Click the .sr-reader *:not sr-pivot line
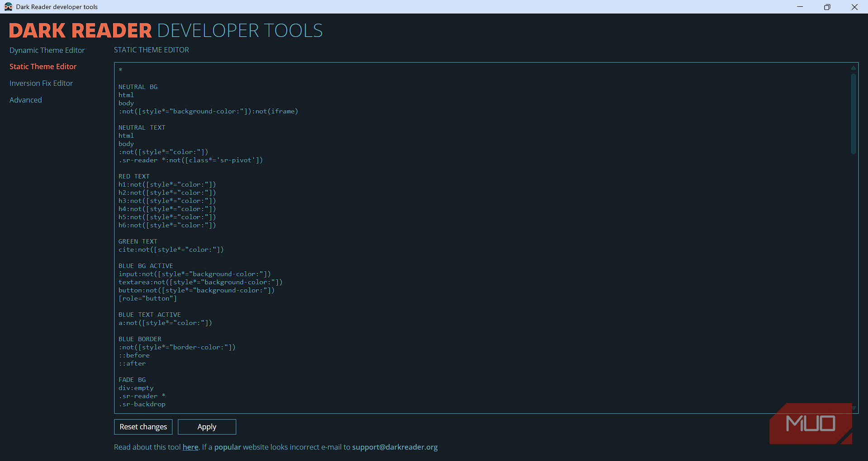The height and width of the screenshot is (461, 868). pyautogui.click(x=191, y=160)
